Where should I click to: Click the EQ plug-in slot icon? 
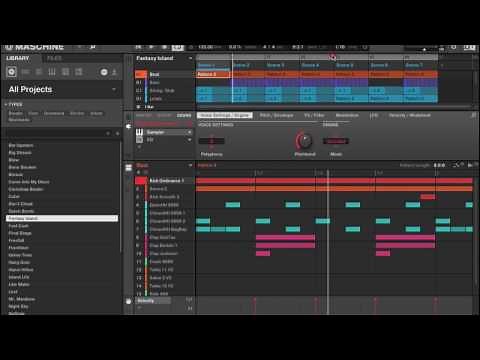(139, 140)
